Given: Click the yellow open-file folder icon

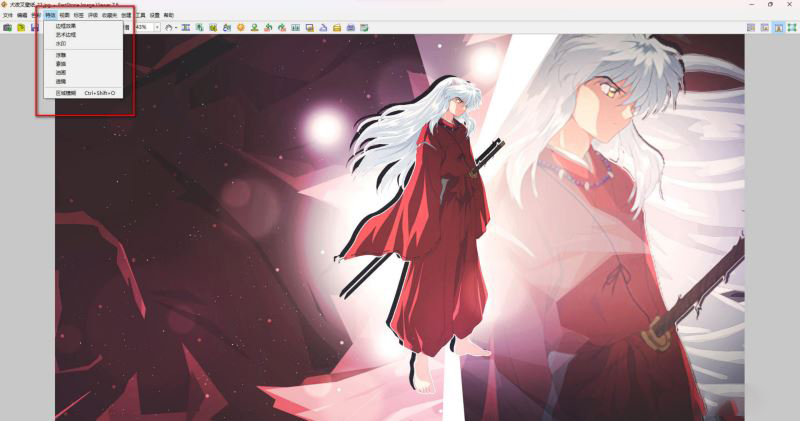Looking at the screenshot, I should click(21, 28).
